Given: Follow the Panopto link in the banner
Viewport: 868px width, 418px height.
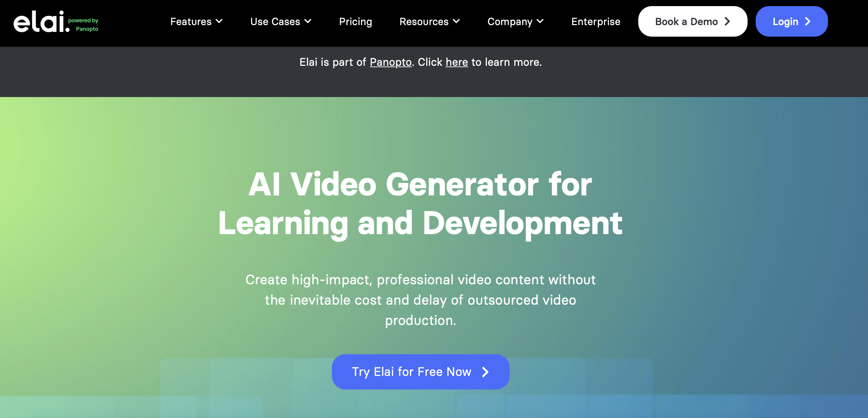Looking at the screenshot, I should (391, 62).
